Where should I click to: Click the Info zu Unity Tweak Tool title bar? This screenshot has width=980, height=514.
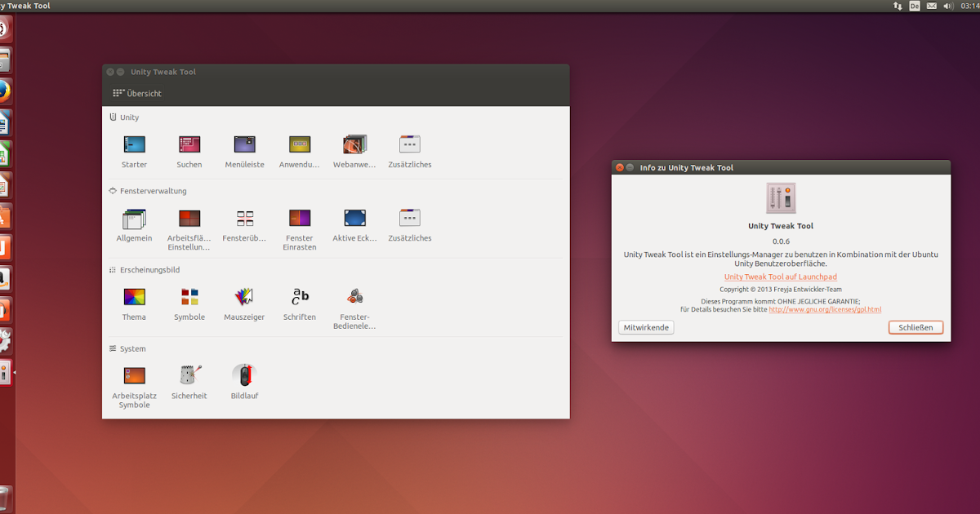[781, 167]
